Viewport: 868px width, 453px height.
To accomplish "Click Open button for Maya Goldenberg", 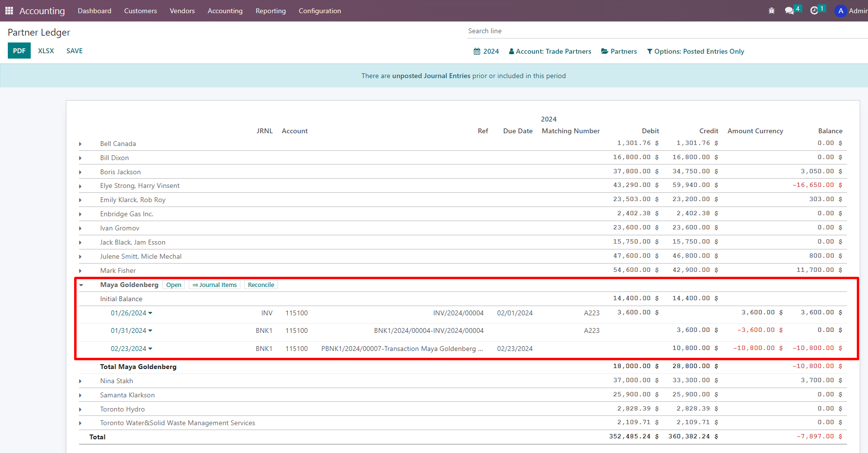I will [174, 285].
